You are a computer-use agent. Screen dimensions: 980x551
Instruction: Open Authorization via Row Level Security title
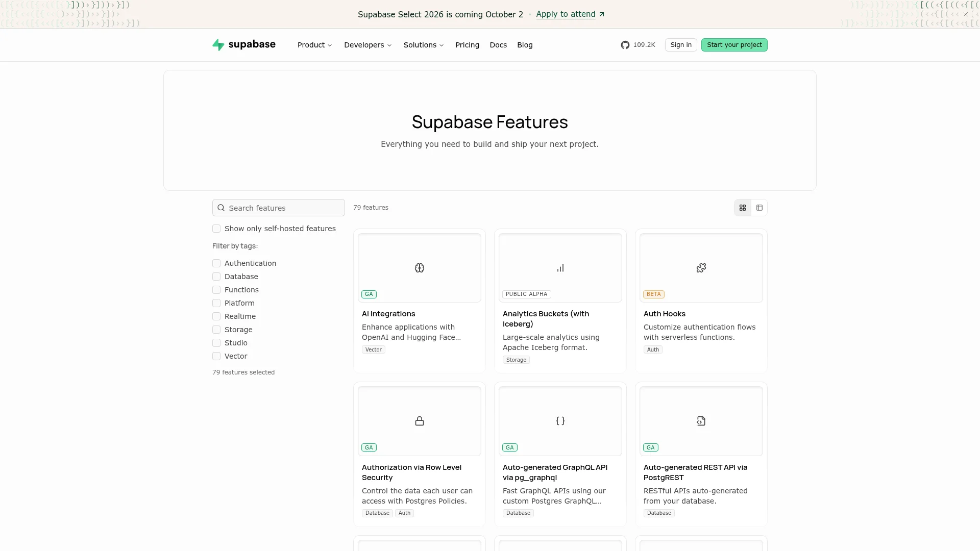pos(411,472)
